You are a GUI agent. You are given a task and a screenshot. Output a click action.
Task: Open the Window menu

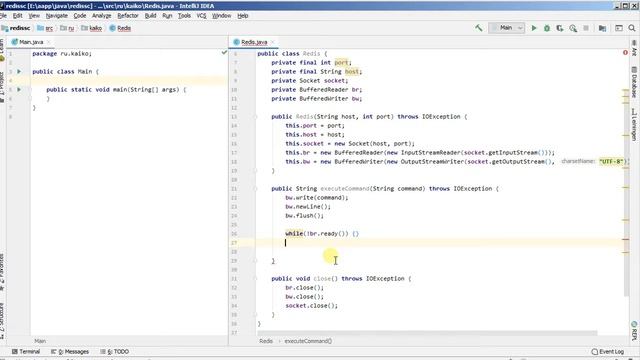(x=222, y=16)
